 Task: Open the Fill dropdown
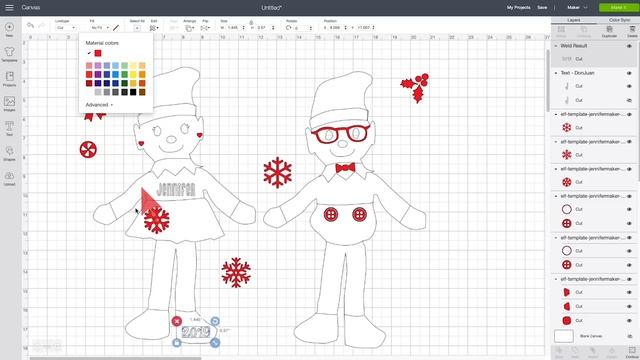point(100,28)
